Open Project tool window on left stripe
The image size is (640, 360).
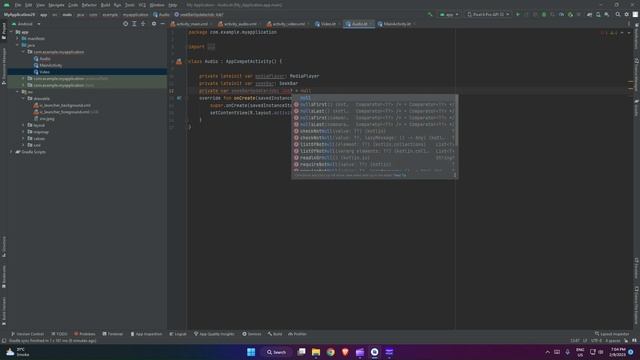[4, 31]
